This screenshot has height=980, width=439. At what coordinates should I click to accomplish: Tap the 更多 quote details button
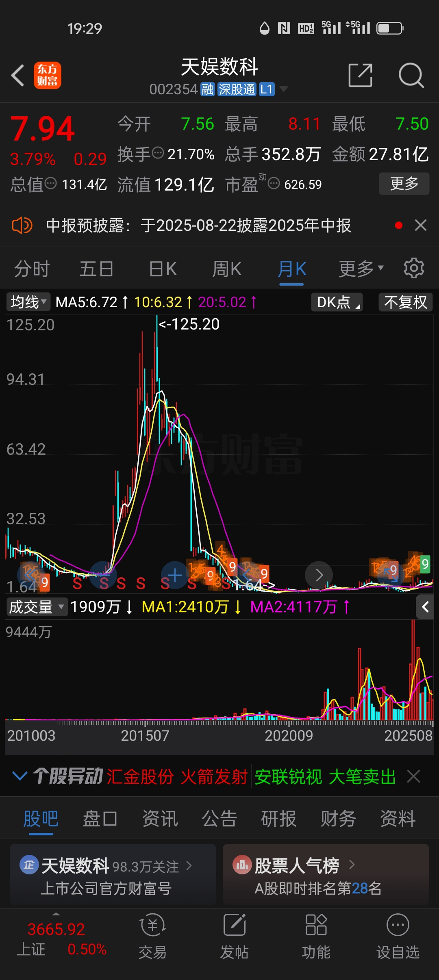(404, 184)
